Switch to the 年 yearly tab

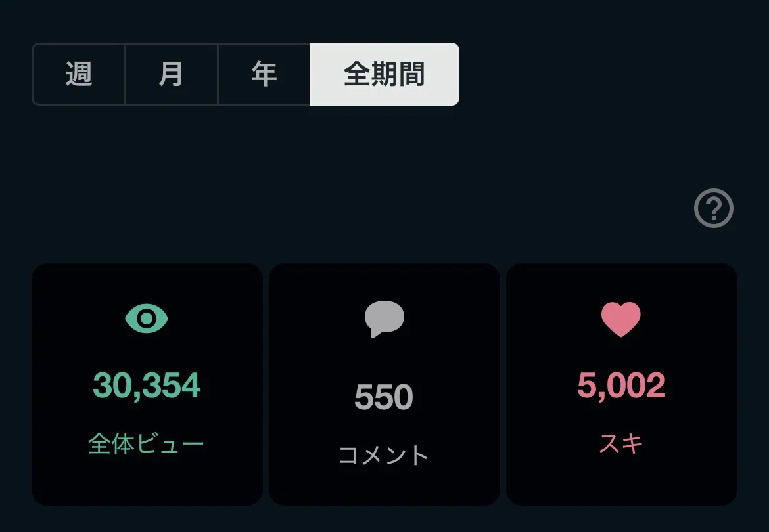pos(264,74)
